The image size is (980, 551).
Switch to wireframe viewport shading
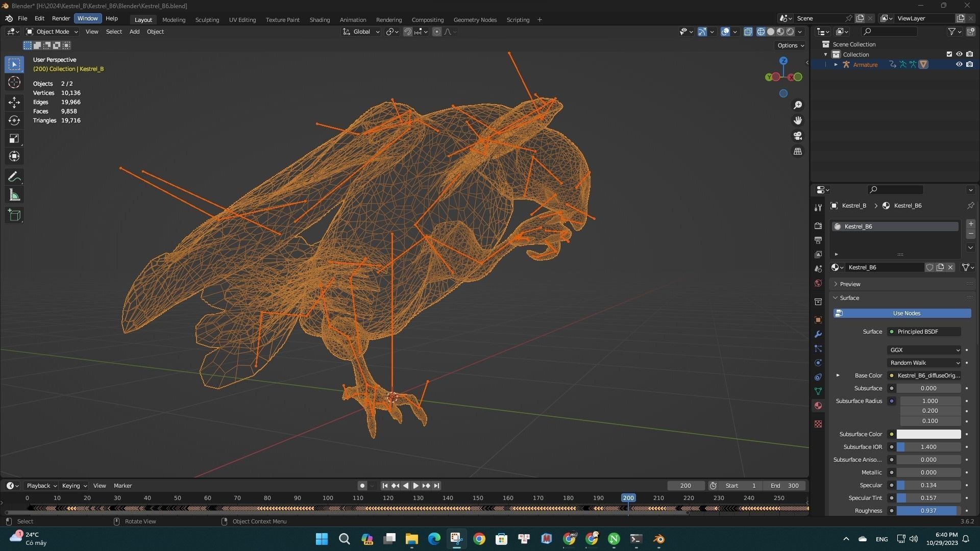[x=761, y=32]
